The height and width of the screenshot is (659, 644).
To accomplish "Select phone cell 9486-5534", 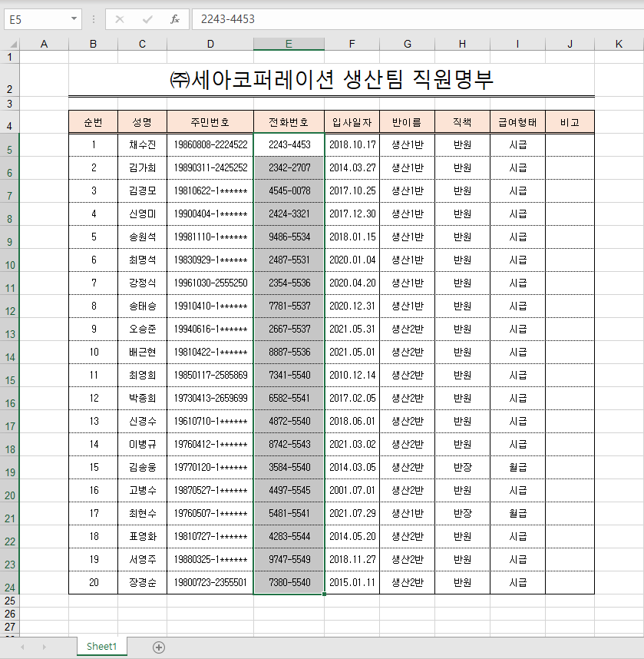I will pos(289,237).
